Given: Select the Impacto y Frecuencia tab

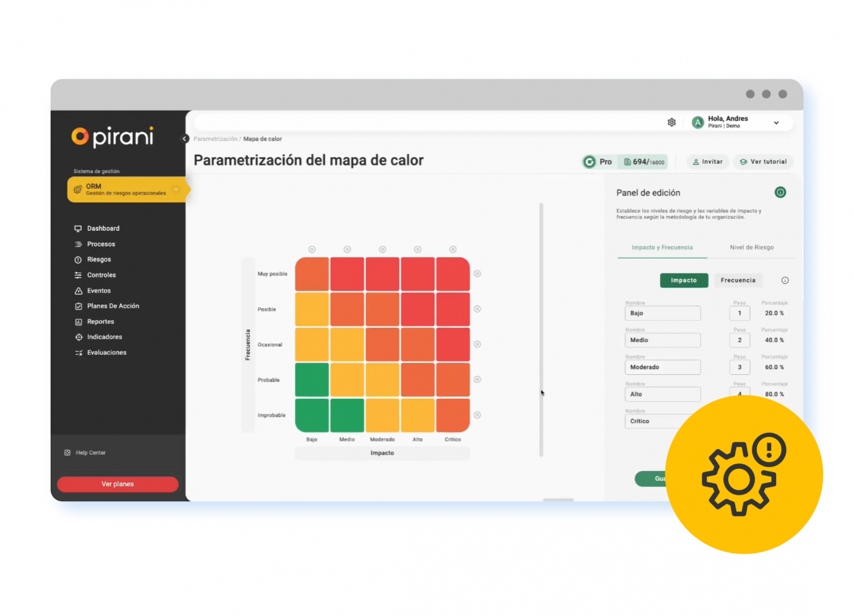Looking at the screenshot, I should 662,247.
